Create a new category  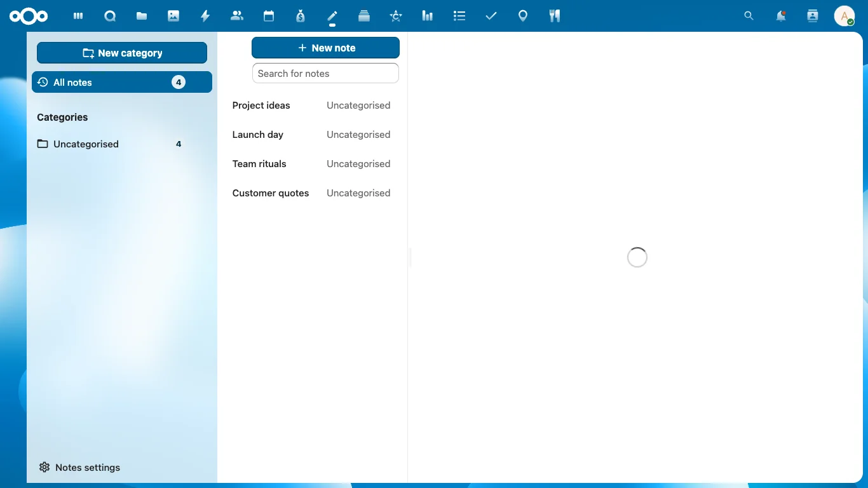[122, 53]
